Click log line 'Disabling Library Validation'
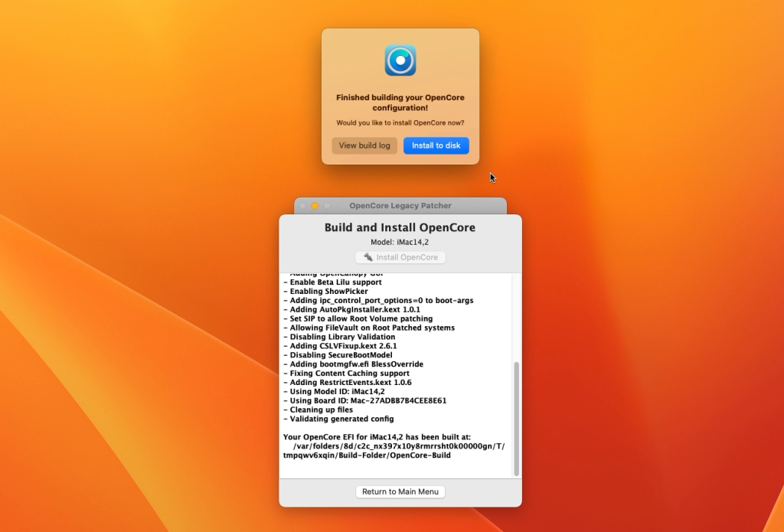 point(339,337)
